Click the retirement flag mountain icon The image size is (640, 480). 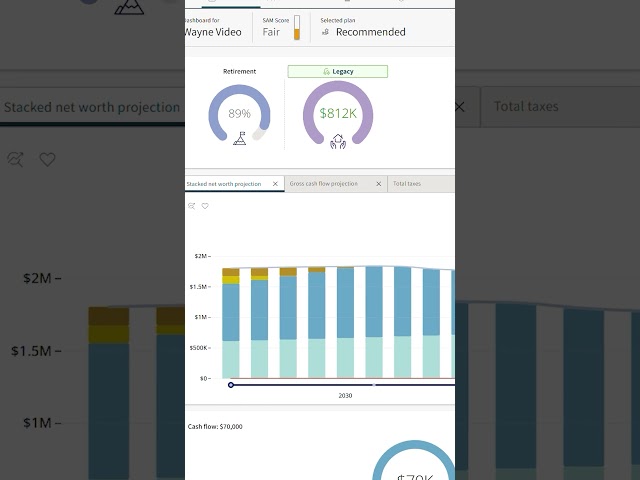(240, 138)
